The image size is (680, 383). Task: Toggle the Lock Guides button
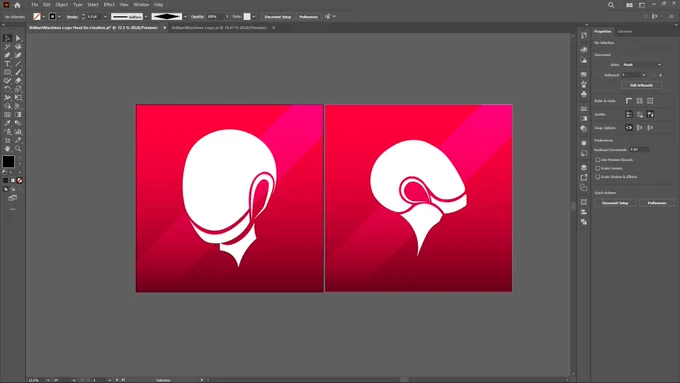tap(640, 114)
